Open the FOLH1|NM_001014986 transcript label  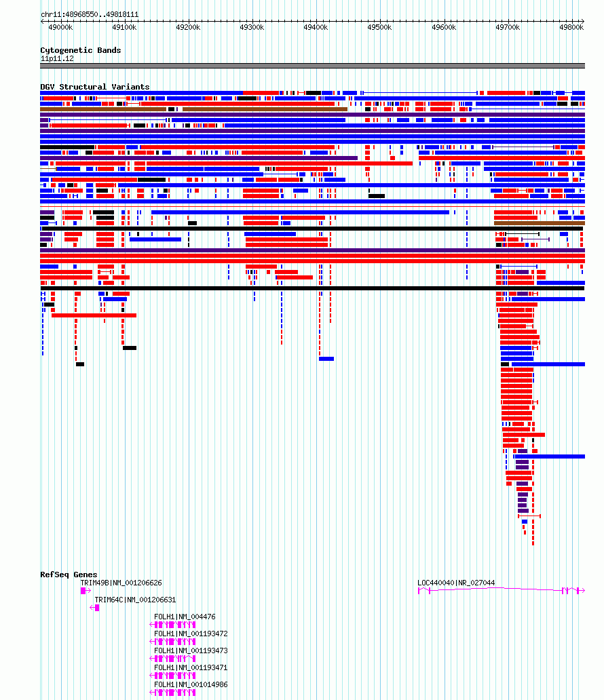(x=191, y=684)
